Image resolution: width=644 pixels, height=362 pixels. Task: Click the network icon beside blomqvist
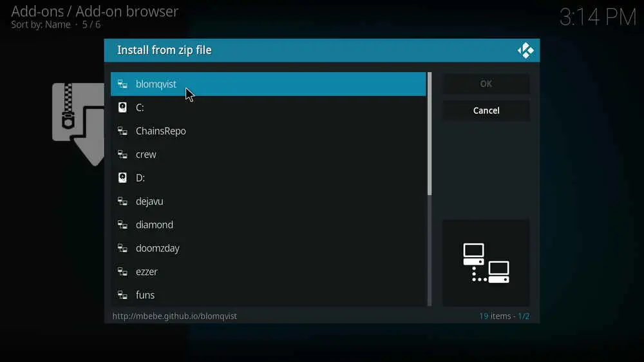(122, 84)
